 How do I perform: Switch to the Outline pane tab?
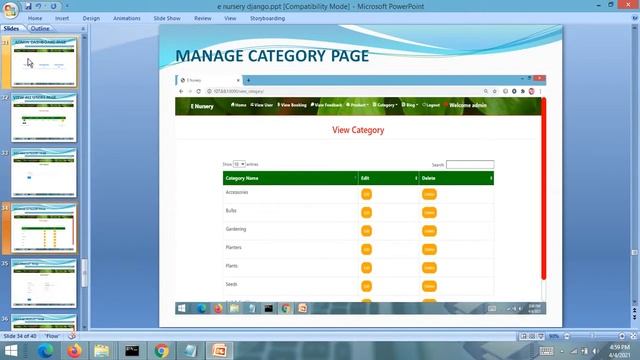point(40,29)
